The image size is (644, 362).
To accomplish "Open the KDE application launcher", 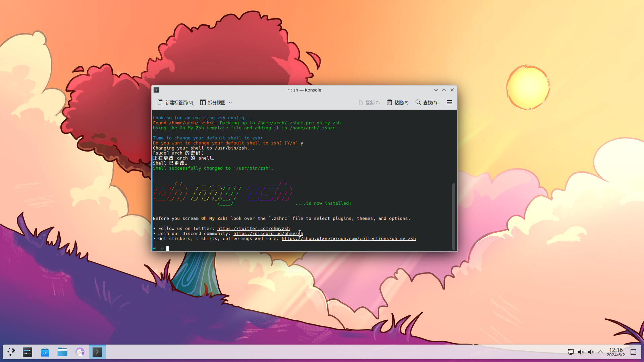I will click(x=11, y=352).
